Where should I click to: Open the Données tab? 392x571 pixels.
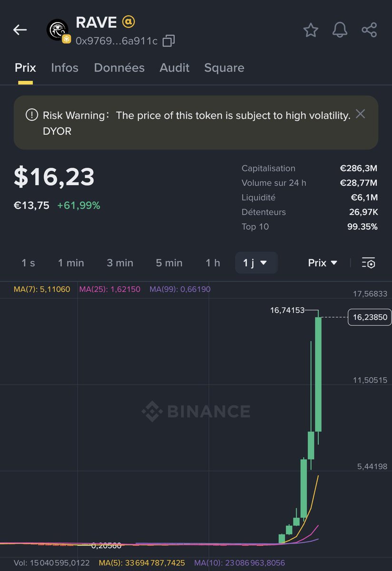click(119, 68)
